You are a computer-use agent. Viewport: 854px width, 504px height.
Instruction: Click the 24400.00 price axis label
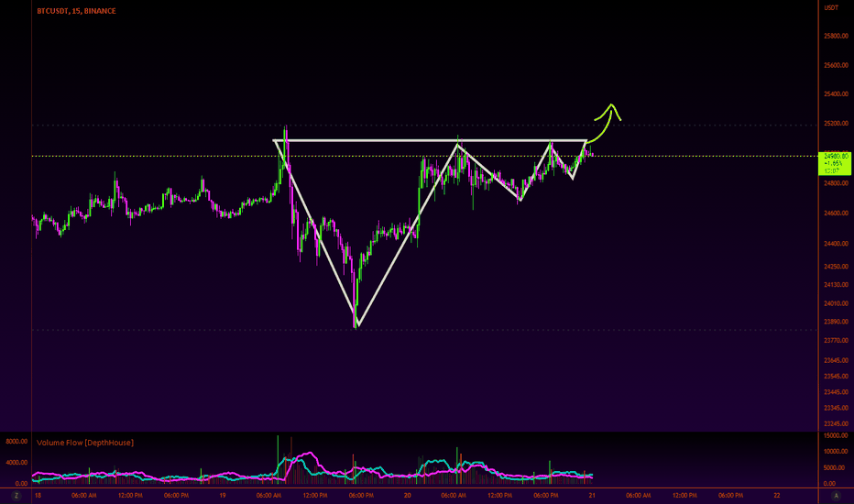(836, 244)
